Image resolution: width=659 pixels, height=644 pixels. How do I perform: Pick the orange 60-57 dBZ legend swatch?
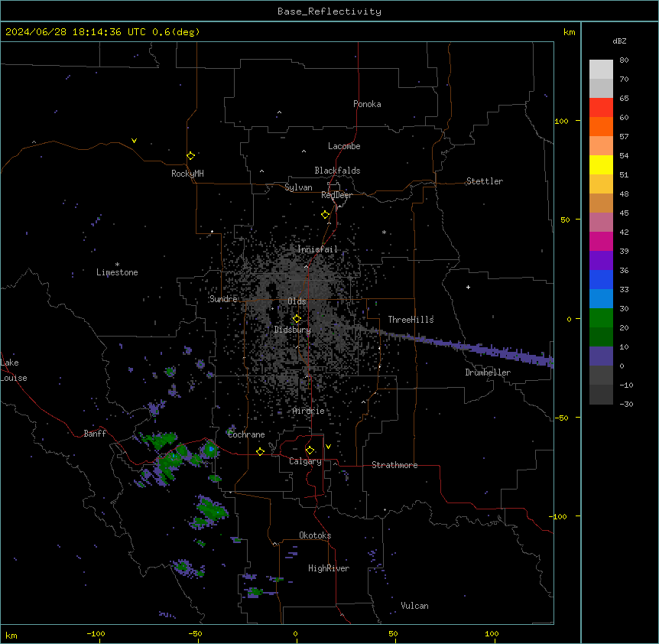point(601,126)
